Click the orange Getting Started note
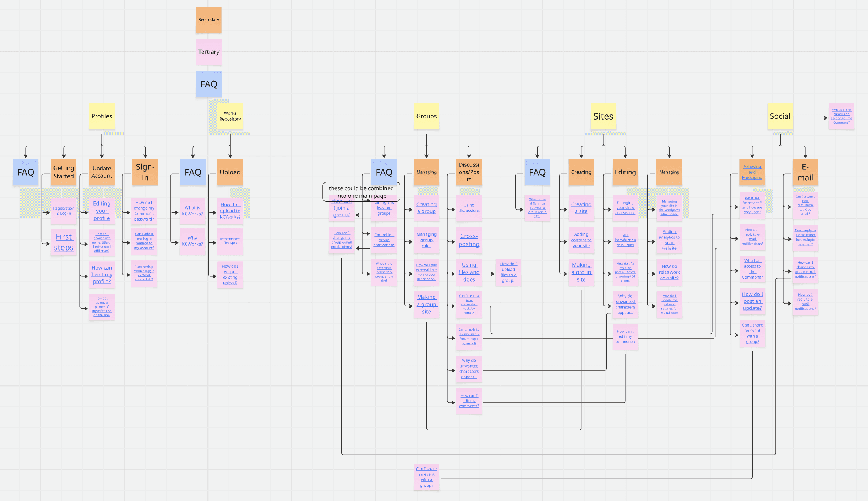The image size is (868, 501). tap(64, 172)
